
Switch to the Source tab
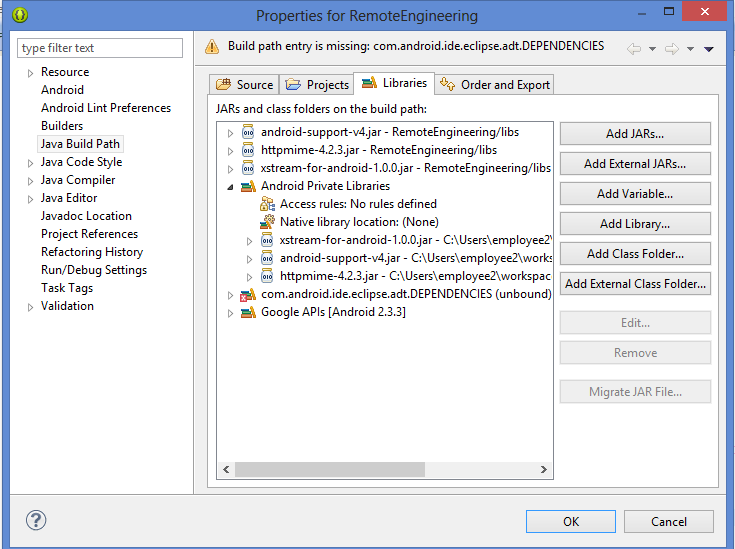[x=244, y=84]
